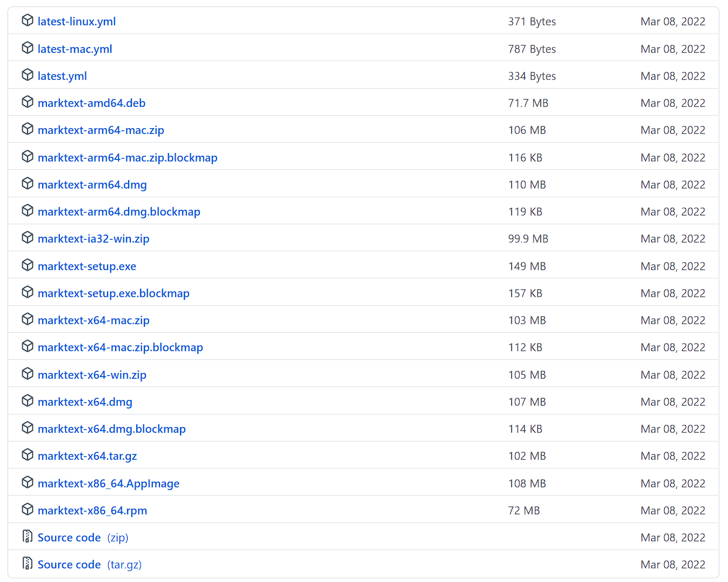Image resolution: width=728 pixels, height=582 pixels.
Task: Click the 102 MB size value
Action: coord(527,456)
